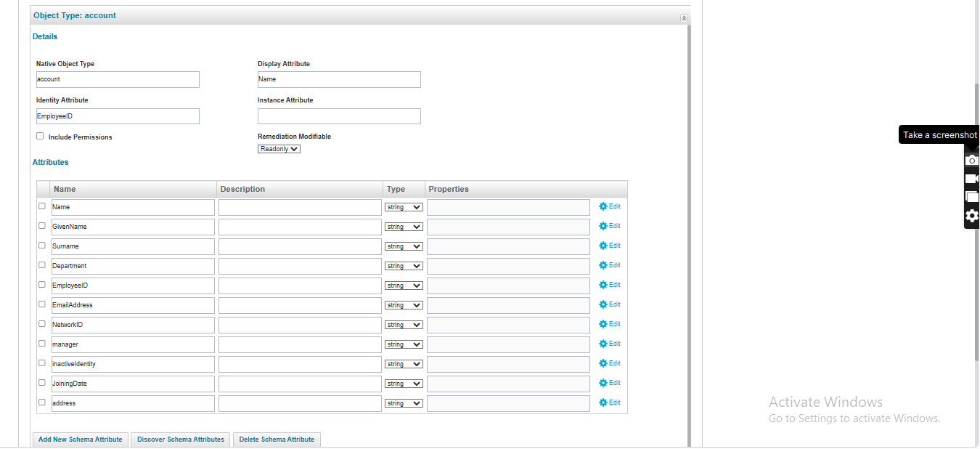Click the Description field for address

300,403
